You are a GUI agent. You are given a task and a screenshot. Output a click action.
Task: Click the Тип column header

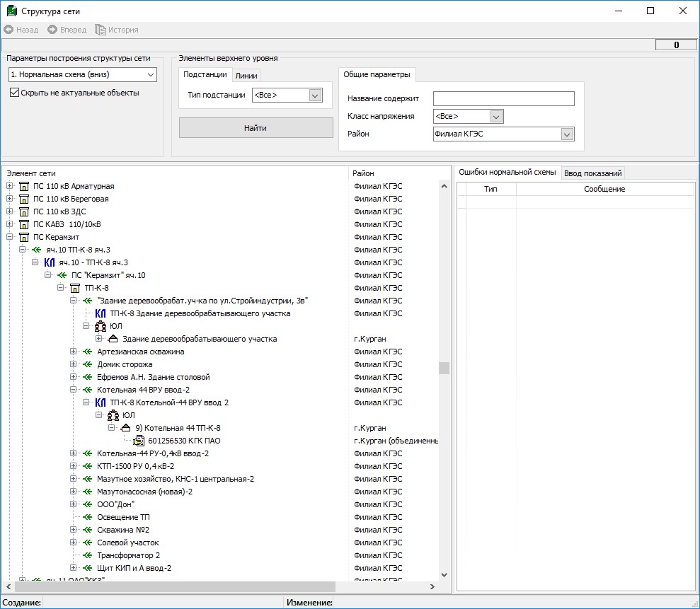coord(490,189)
